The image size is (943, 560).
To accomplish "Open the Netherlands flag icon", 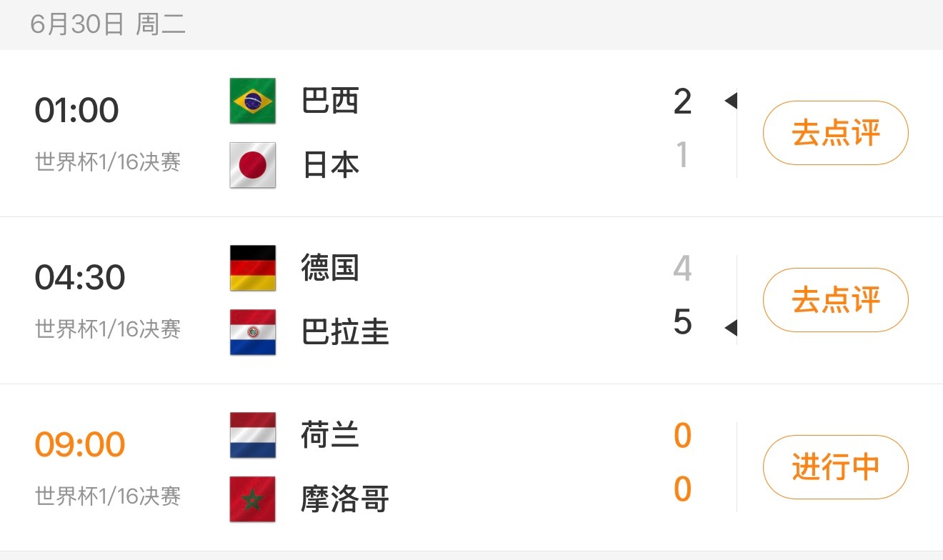I will click(x=253, y=435).
